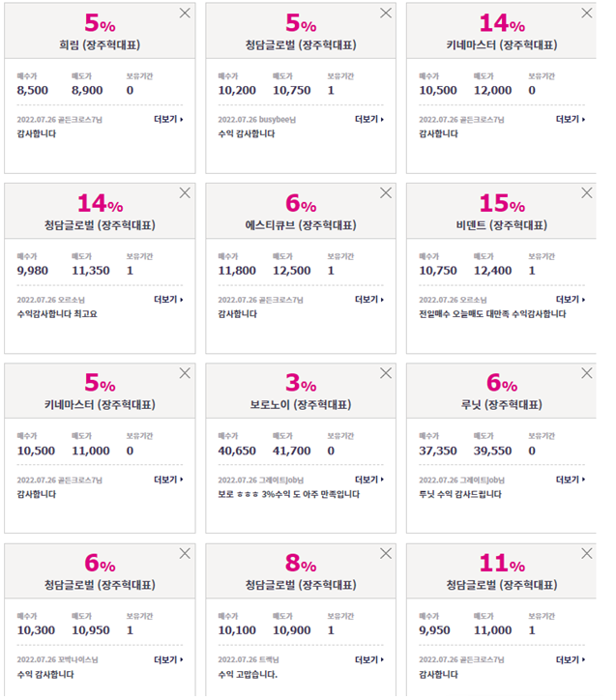Dismiss the 키네마스터 14% card with X
Image resolution: width=616 pixels, height=700 pixels.
click(587, 13)
